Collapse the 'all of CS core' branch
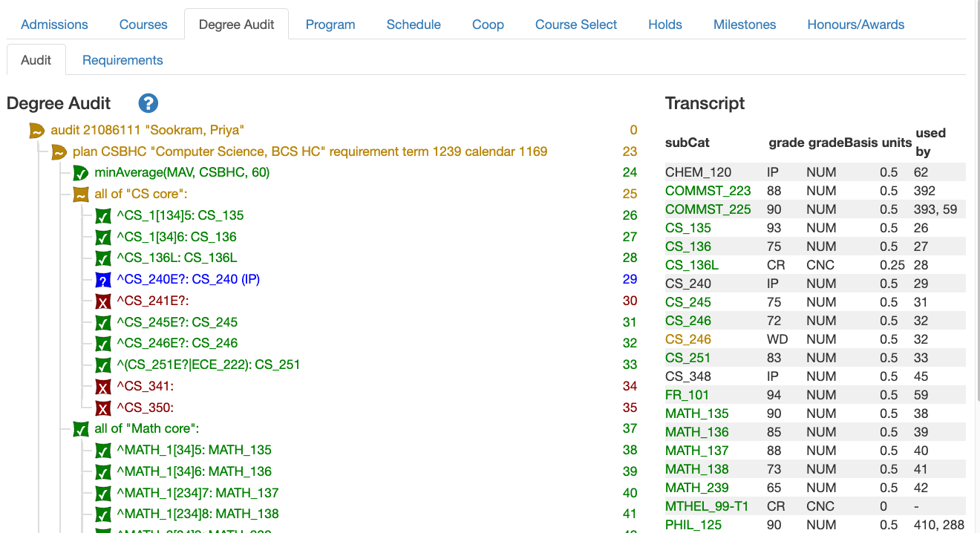 (x=80, y=194)
